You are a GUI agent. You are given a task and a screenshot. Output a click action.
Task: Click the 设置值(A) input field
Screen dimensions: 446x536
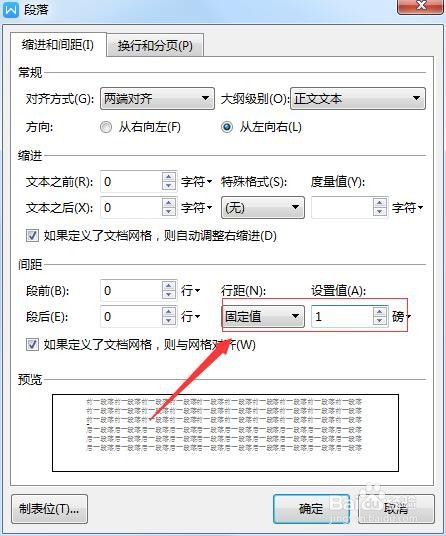click(x=342, y=317)
